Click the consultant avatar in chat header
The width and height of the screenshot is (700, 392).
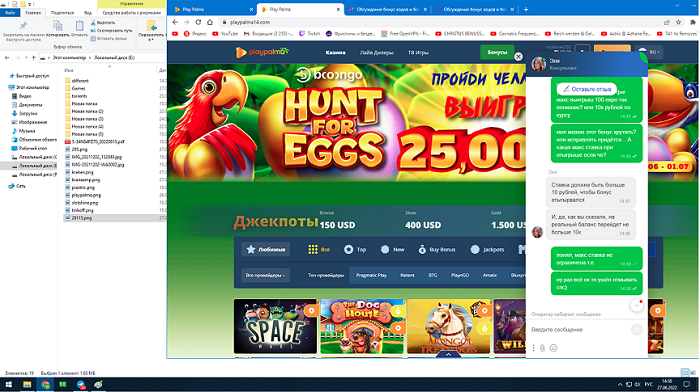[538, 64]
